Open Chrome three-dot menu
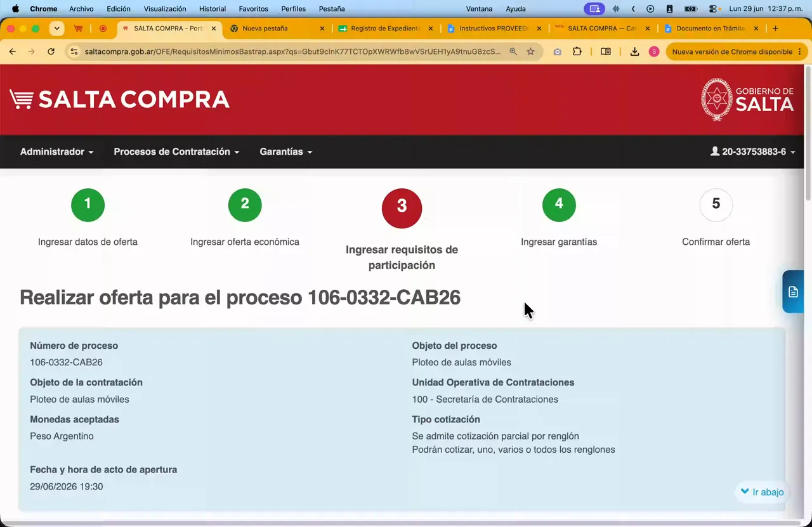Viewport: 812px width, 527px height. 799,51
